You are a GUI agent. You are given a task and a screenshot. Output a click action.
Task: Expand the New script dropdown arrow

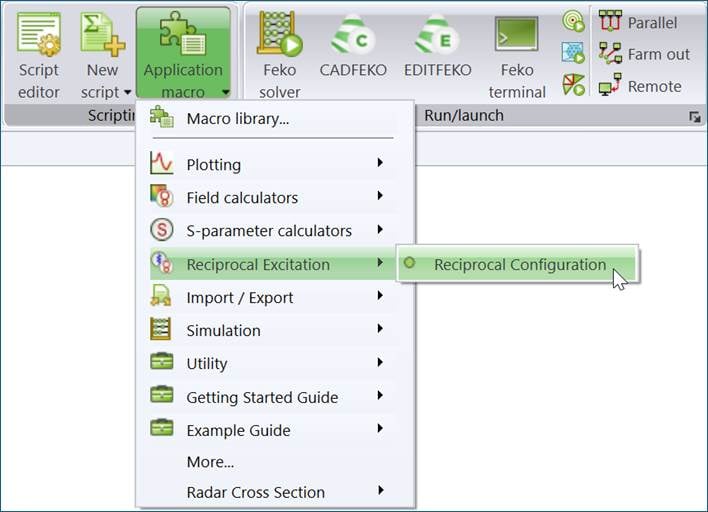pos(128,92)
